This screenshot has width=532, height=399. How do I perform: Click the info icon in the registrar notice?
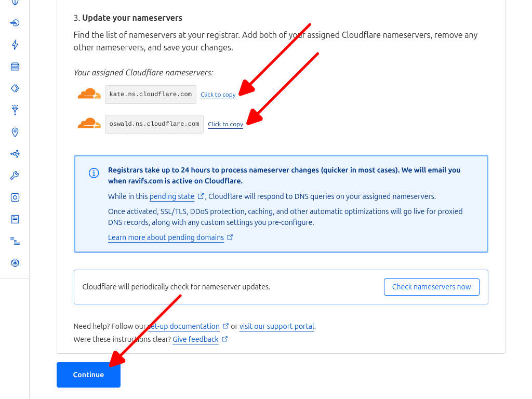coord(94,173)
